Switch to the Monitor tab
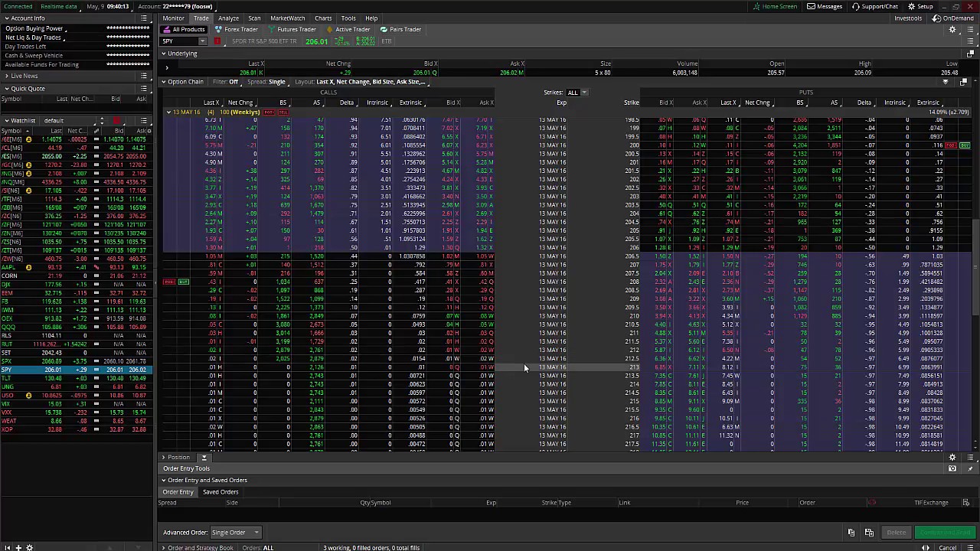 173,18
